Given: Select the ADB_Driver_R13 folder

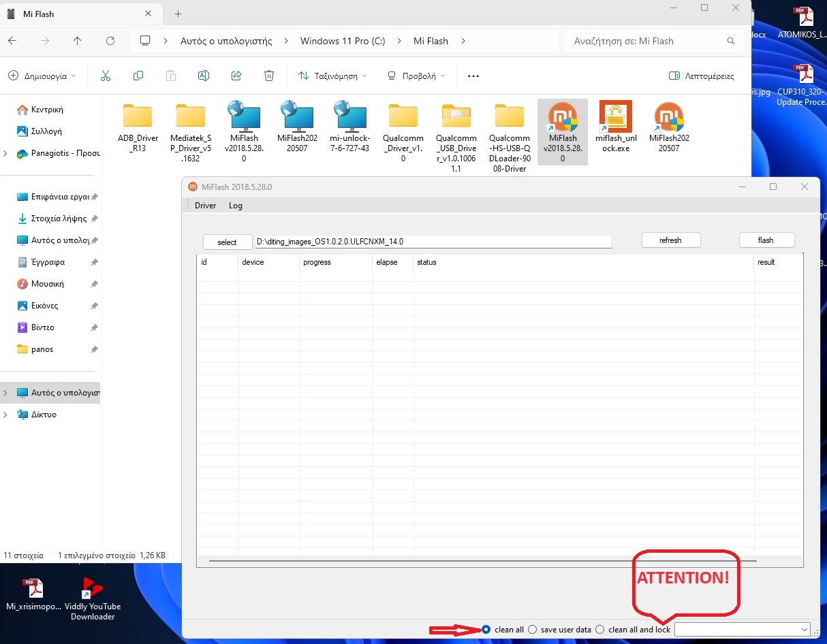Looking at the screenshot, I should [138, 128].
